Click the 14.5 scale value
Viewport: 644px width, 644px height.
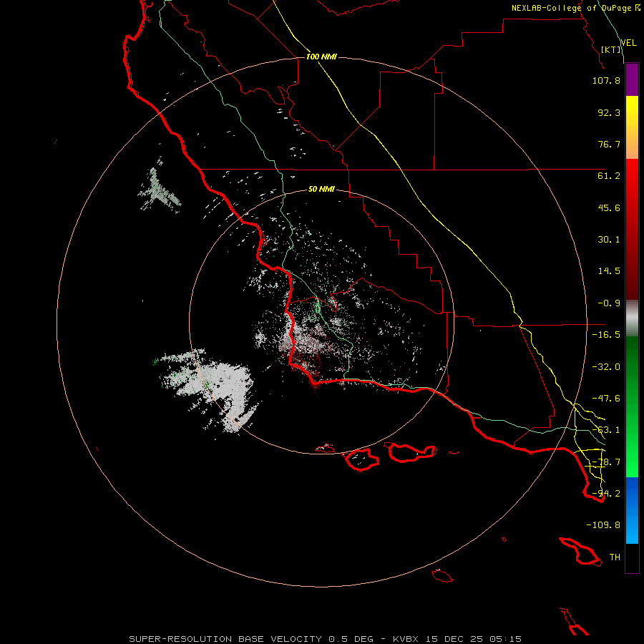coord(609,271)
